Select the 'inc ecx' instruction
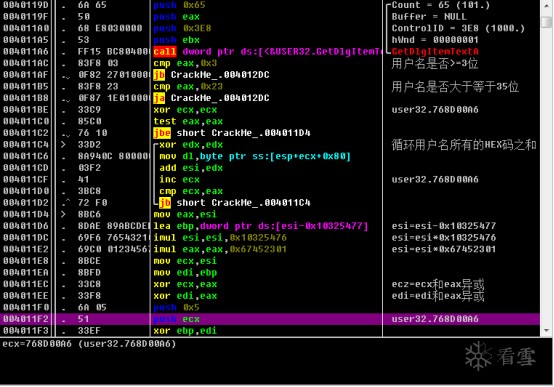This screenshot has height=387, width=554. click(x=179, y=180)
